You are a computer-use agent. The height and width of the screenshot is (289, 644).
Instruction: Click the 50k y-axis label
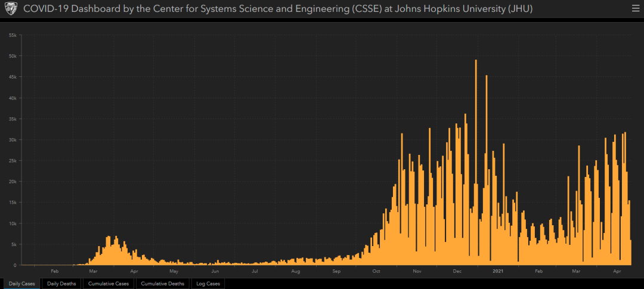click(x=13, y=56)
